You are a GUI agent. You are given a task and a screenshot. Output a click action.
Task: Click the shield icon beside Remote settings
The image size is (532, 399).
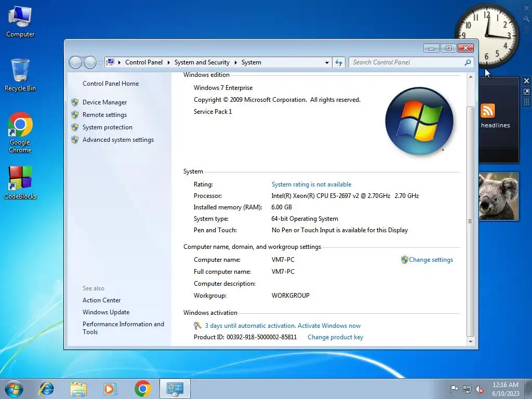(x=75, y=115)
